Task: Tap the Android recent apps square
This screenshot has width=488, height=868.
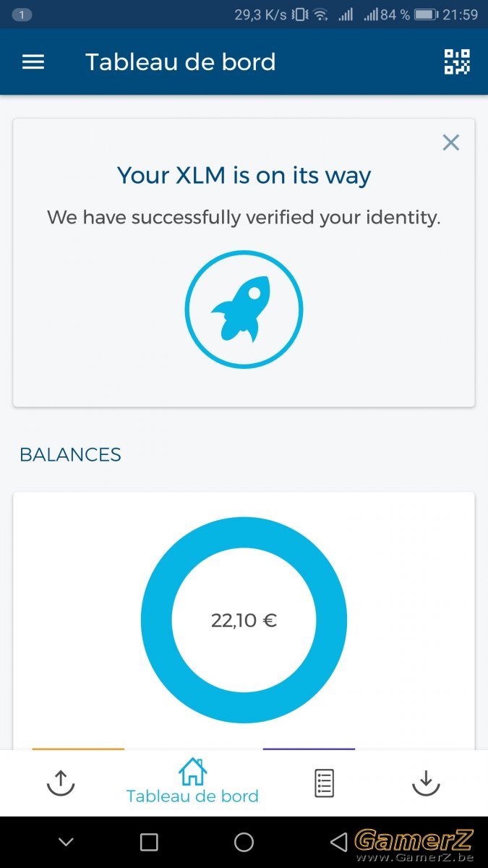Action: click(149, 842)
